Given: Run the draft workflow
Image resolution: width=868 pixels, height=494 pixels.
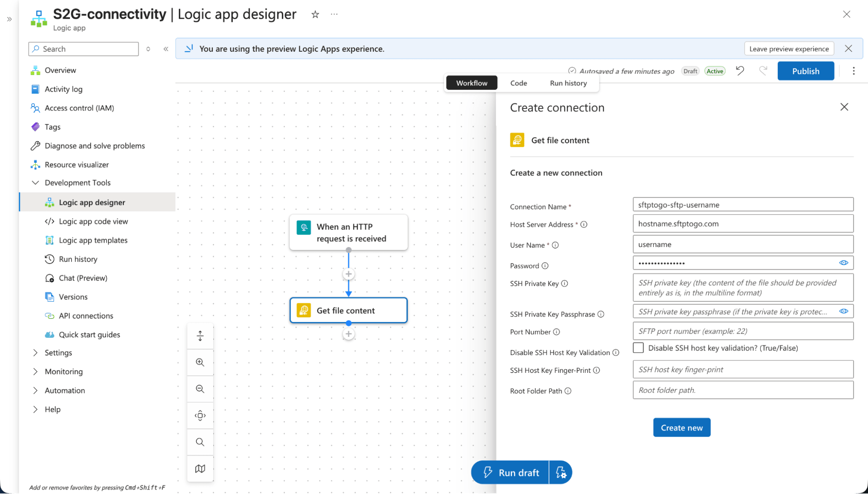Looking at the screenshot, I should [x=510, y=472].
